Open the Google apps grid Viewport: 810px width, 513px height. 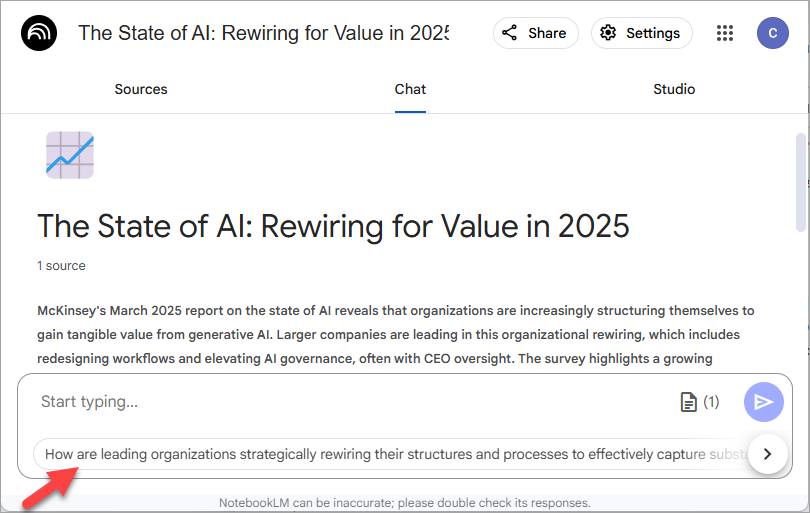tap(725, 33)
